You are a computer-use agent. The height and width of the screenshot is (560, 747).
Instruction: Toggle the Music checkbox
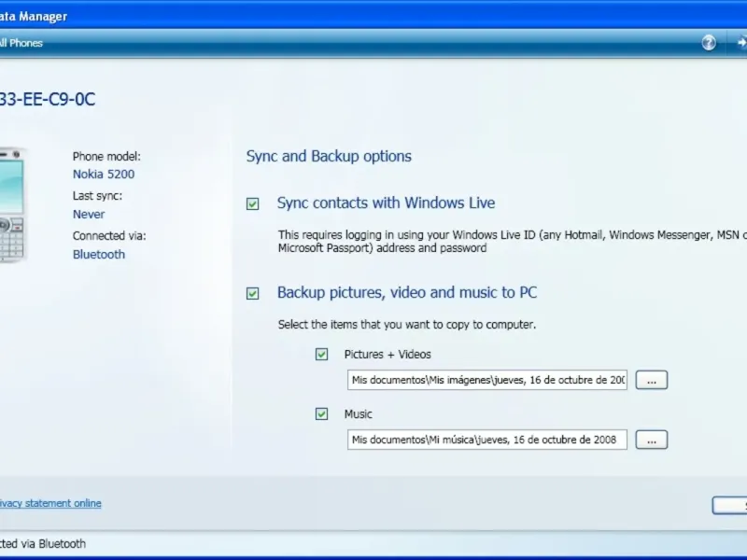click(x=321, y=413)
